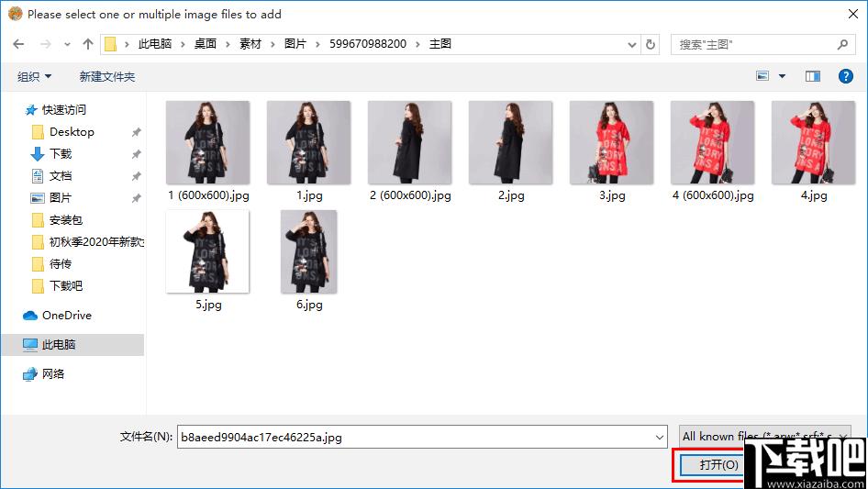The width and height of the screenshot is (868, 489).
Task: Click the pin icon beside 下载
Action: point(136,154)
